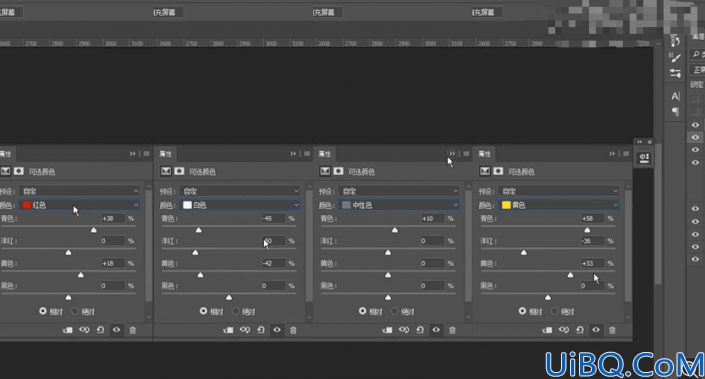This screenshot has height=379, width=705.
Task: Reset adjustment defaults in Red (红色) panel
Action: tap(100, 330)
